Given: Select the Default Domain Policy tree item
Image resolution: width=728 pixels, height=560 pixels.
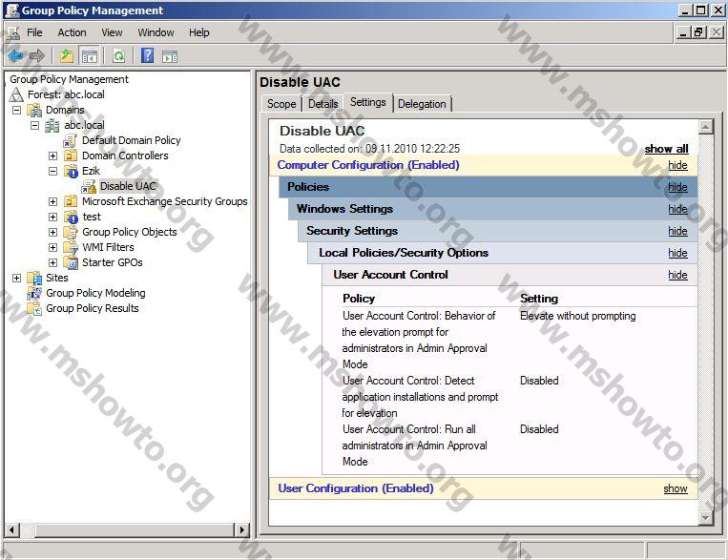Looking at the screenshot, I should pos(132,140).
